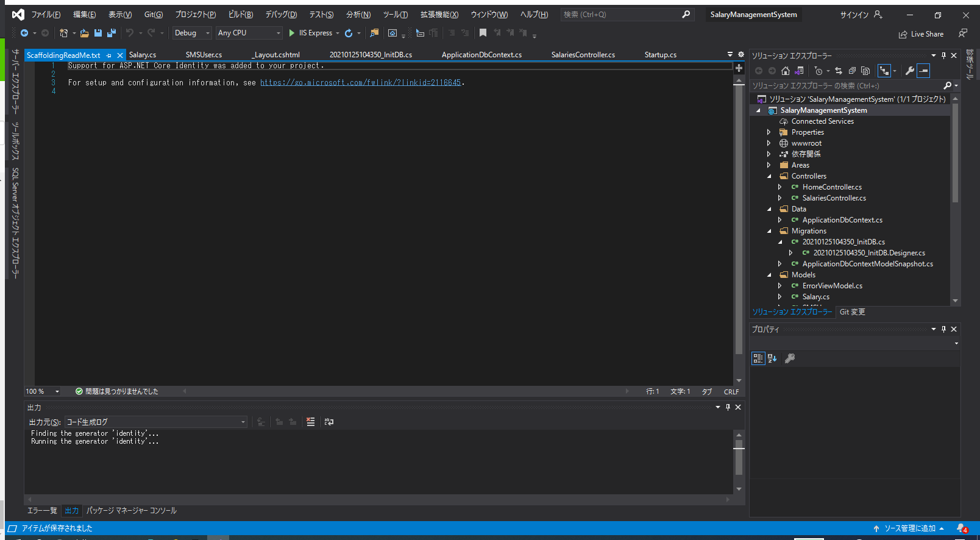Toggle the bookmark icon in the toolbar
Viewport: 980px width, 540px height.
(483, 33)
